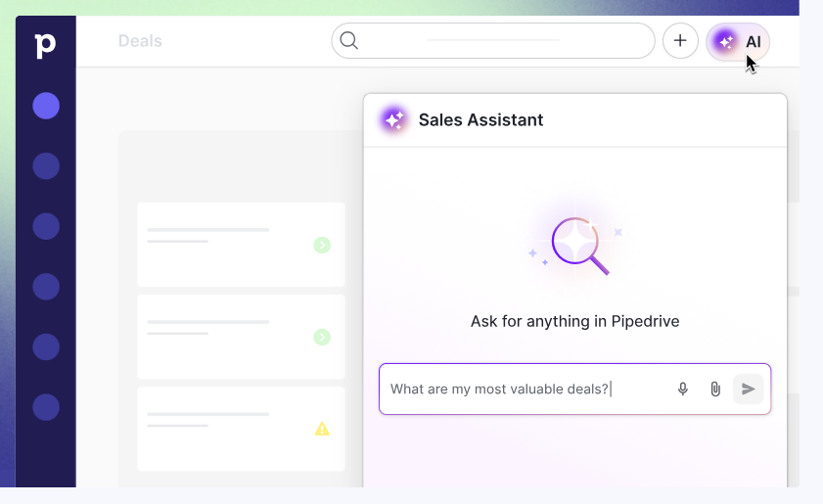
Task: Send the message with arrow button
Action: (x=748, y=389)
